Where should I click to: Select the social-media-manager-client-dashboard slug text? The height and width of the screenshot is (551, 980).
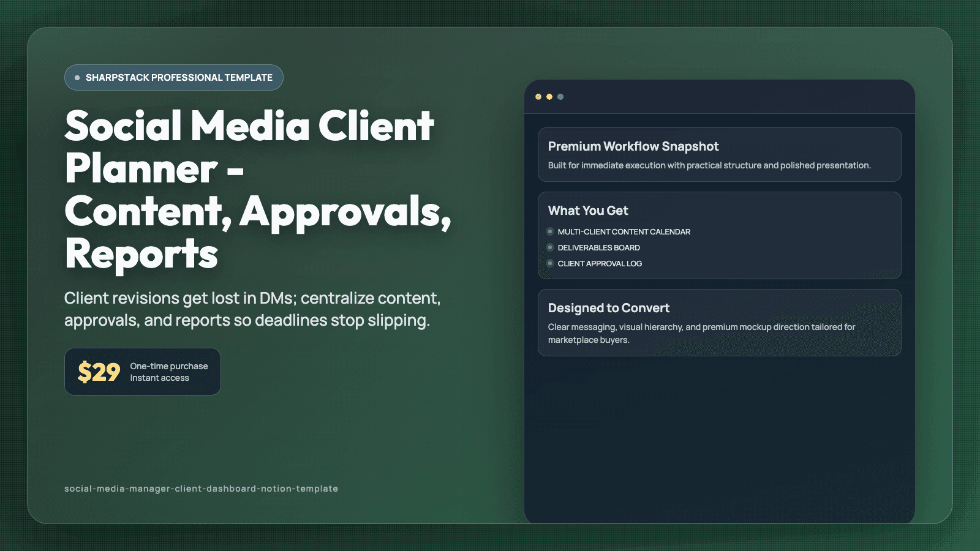click(201, 489)
